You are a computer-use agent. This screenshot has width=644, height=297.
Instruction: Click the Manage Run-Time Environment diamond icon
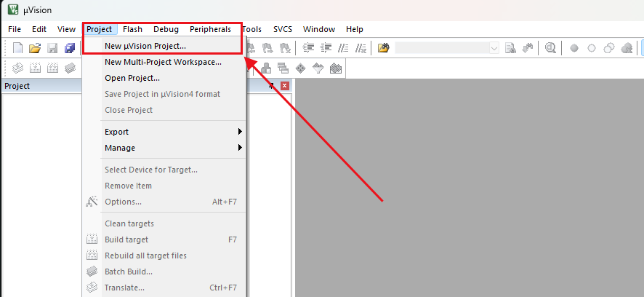pos(301,68)
